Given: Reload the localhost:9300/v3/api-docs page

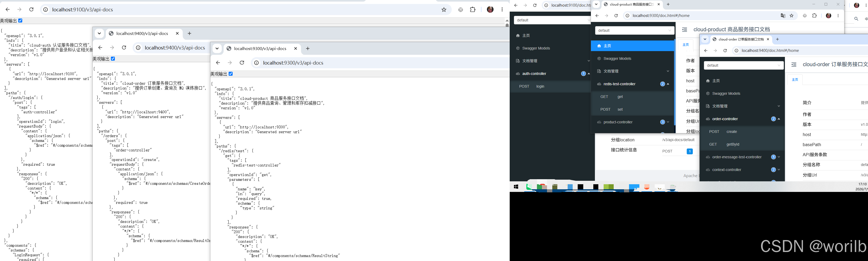Looking at the screenshot, I should pos(242,63).
